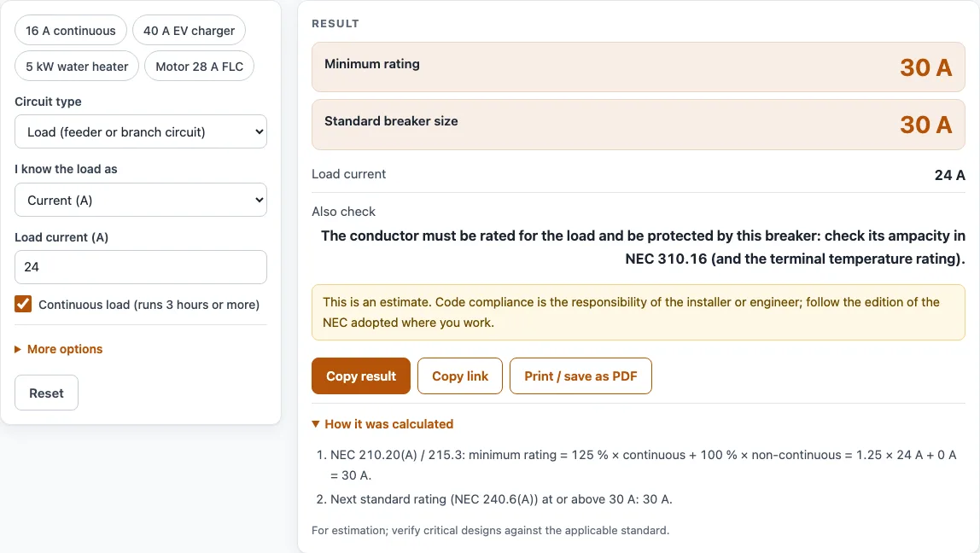The height and width of the screenshot is (553, 980).
Task: Apply the 5 kW water heater preset
Action: point(77,67)
